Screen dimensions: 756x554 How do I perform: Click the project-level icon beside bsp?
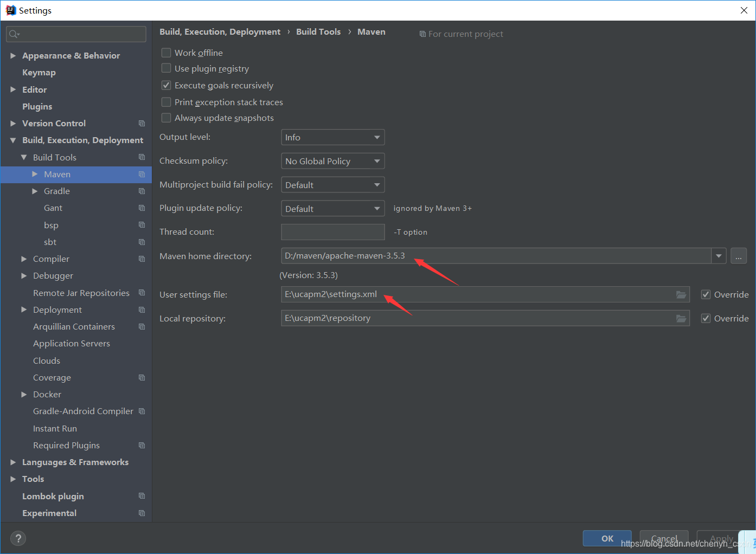coord(142,225)
